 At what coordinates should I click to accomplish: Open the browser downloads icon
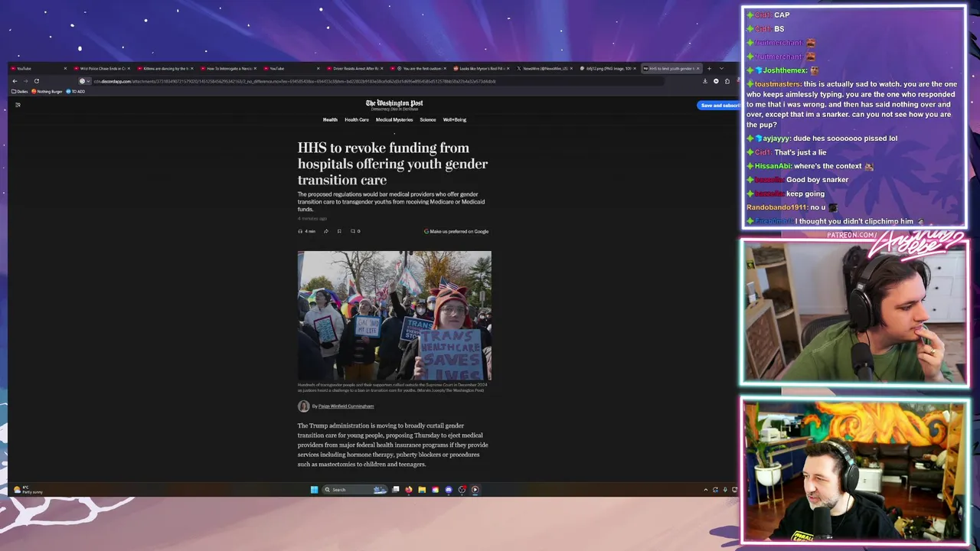(705, 81)
